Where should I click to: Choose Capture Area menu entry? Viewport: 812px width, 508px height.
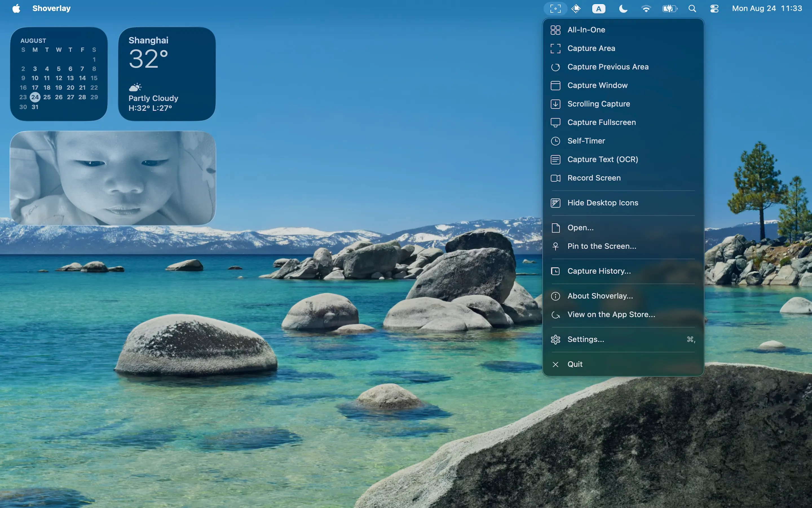[x=623, y=48]
